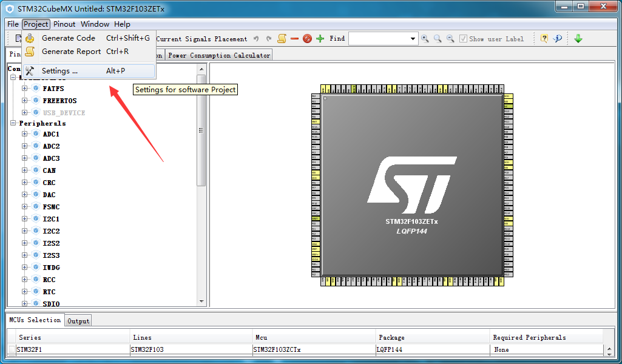The width and height of the screenshot is (622, 364).
Task: Click the Settings wrench icon in menu
Action: [30, 70]
